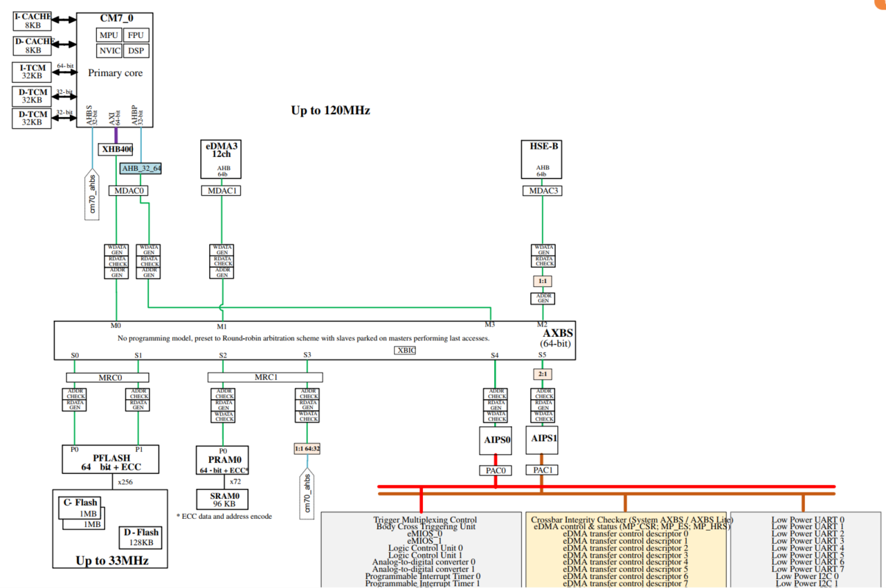Click the MPU block inside CM7_0
The image size is (886, 588).
click(109, 35)
